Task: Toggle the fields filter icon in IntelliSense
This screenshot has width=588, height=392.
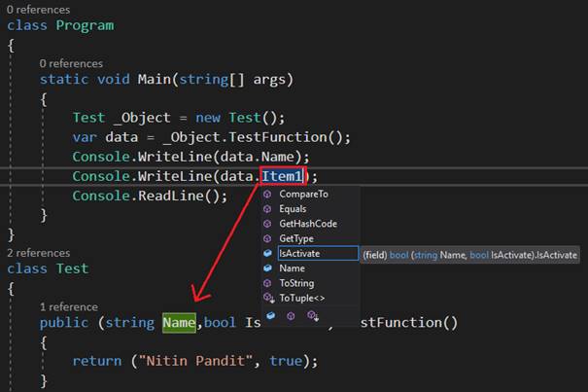Action: 270,316
